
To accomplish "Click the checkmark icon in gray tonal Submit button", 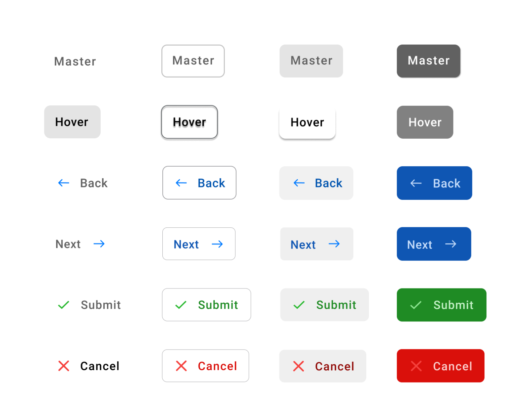I will (x=299, y=305).
